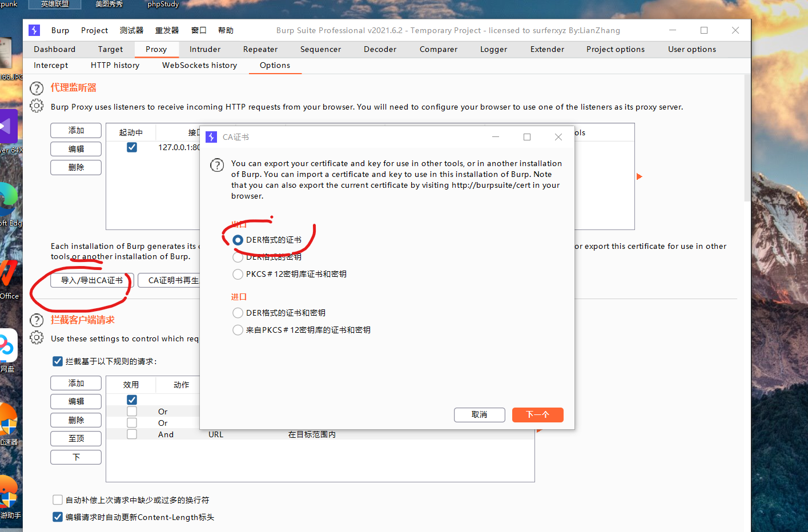This screenshot has width=808, height=532.
Task: Expand orange arrow beside proxy listeners table
Action: click(640, 176)
